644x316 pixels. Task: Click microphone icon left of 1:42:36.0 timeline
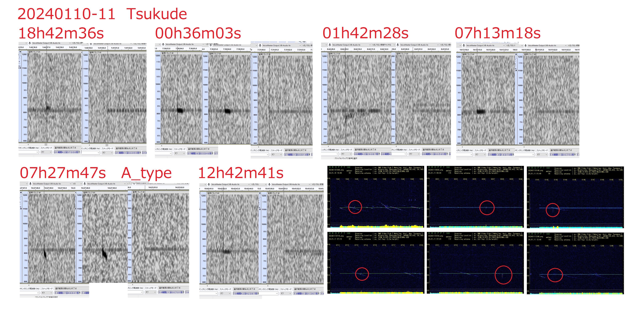(x=30, y=43)
